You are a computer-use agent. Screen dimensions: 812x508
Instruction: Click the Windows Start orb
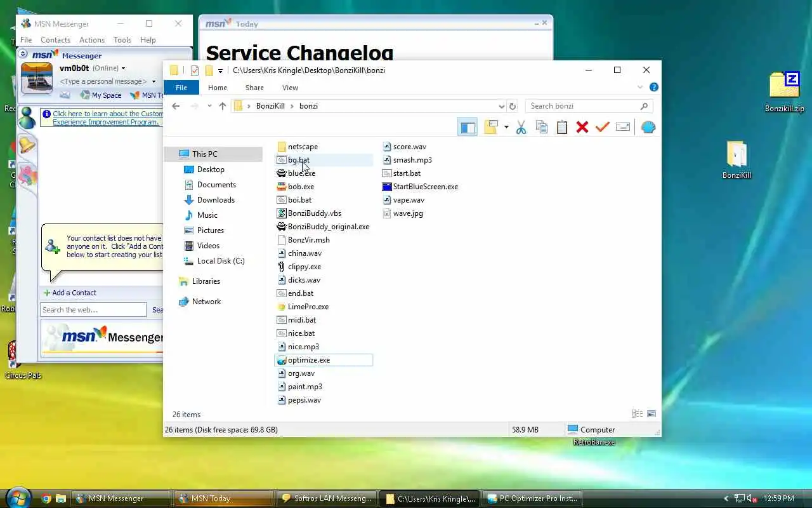pyautogui.click(x=17, y=497)
